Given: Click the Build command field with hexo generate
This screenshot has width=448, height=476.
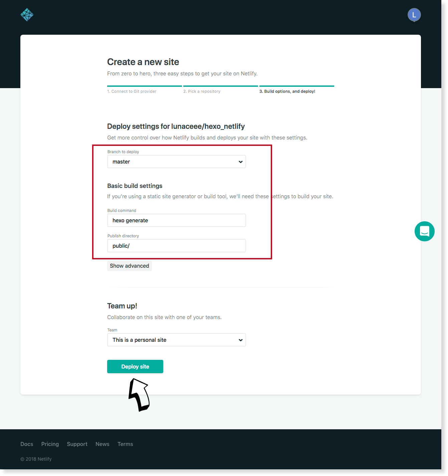Looking at the screenshot, I should coord(176,220).
